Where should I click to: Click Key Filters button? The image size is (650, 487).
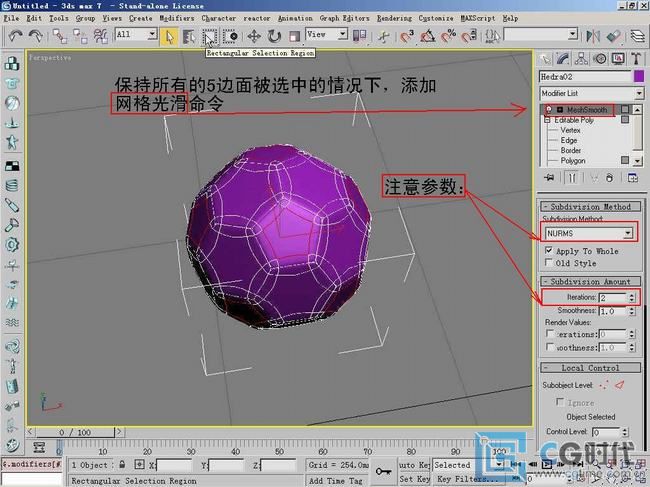click(x=468, y=479)
